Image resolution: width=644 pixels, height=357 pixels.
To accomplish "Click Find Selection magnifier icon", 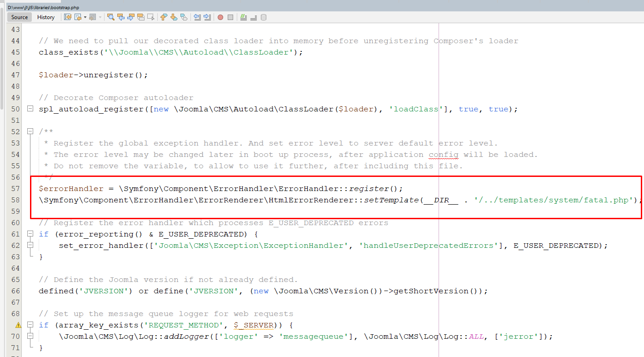I will (110, 17).
